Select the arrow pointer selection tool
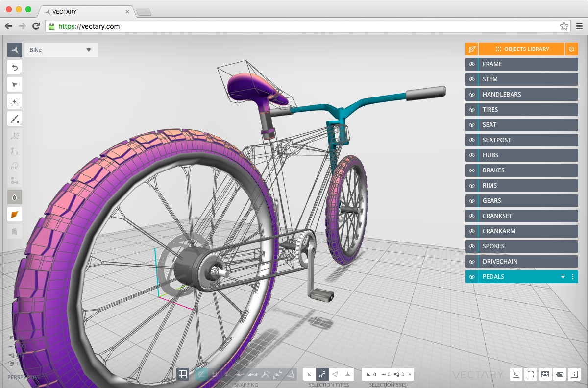The height and width of the screenshot is (388, 588). 15,85
